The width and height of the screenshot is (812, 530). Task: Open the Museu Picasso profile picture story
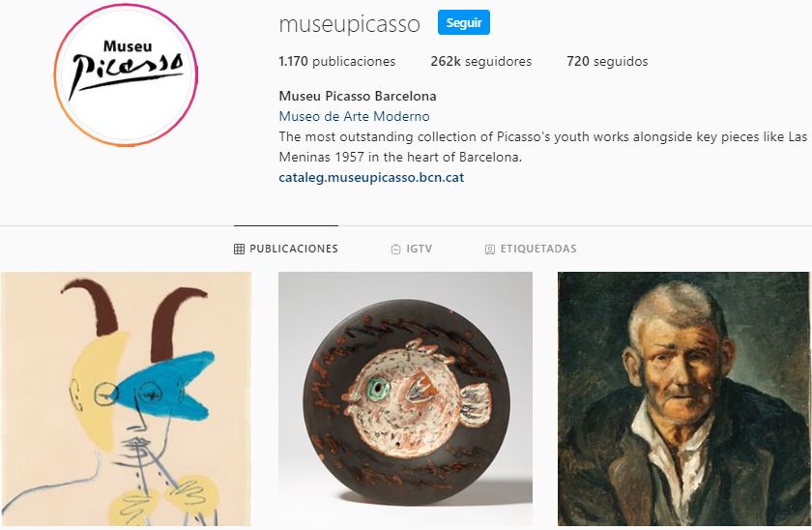click(126, 75)
